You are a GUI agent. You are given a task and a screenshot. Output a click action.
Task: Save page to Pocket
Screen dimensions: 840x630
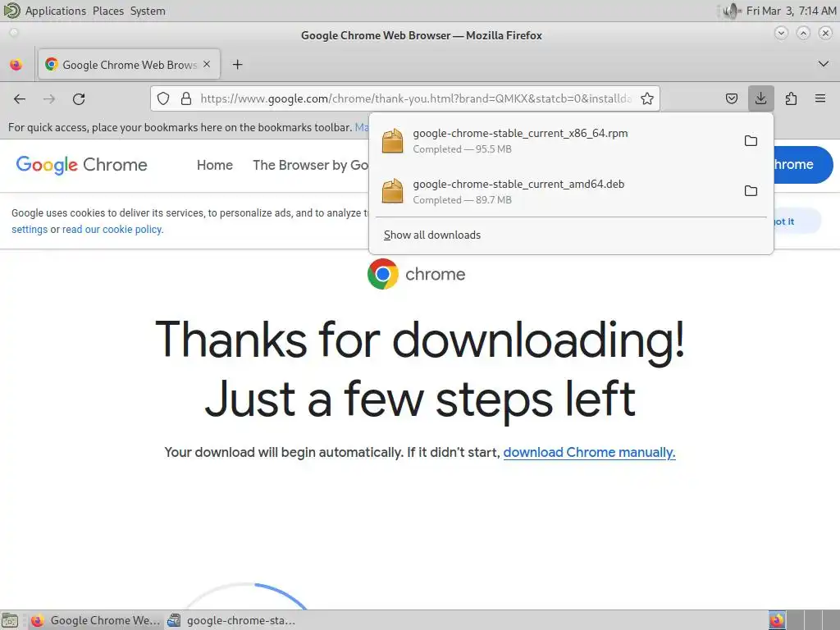click(732, 98)
